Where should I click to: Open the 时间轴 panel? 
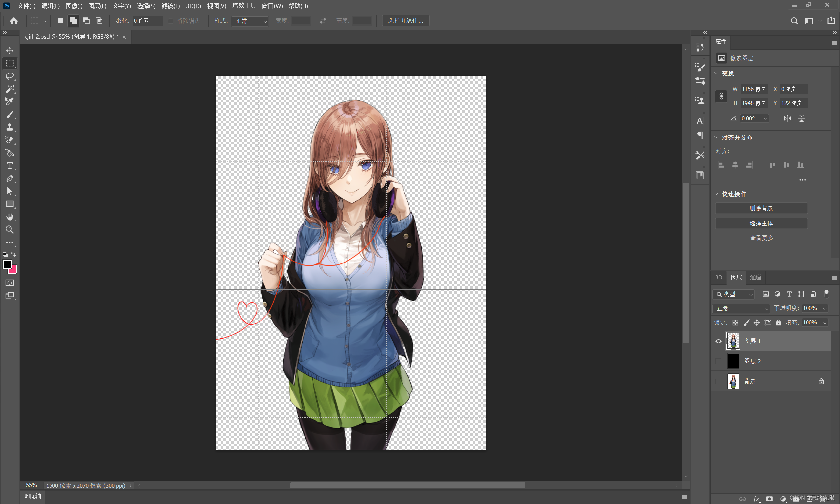32,496
